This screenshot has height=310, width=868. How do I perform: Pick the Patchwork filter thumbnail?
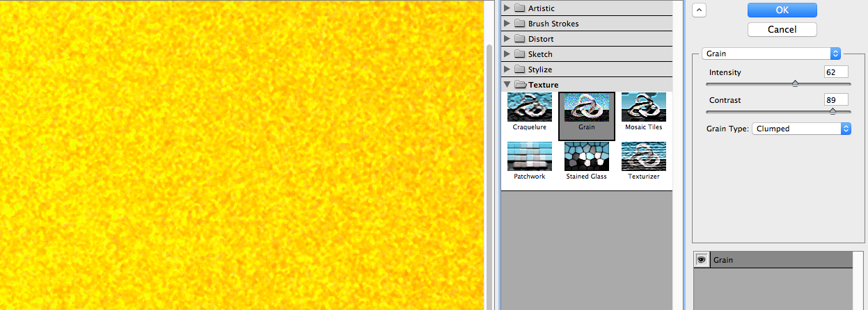click(529, 156)
